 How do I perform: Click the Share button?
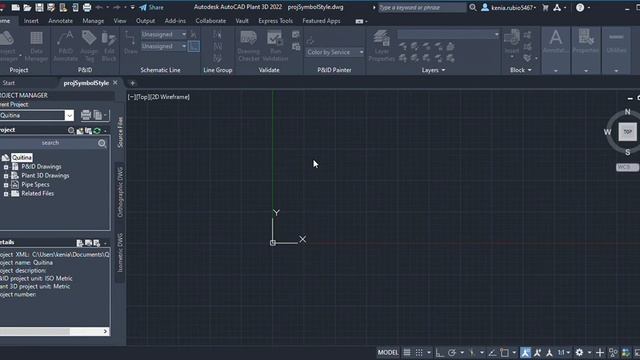tap(151, 7)
